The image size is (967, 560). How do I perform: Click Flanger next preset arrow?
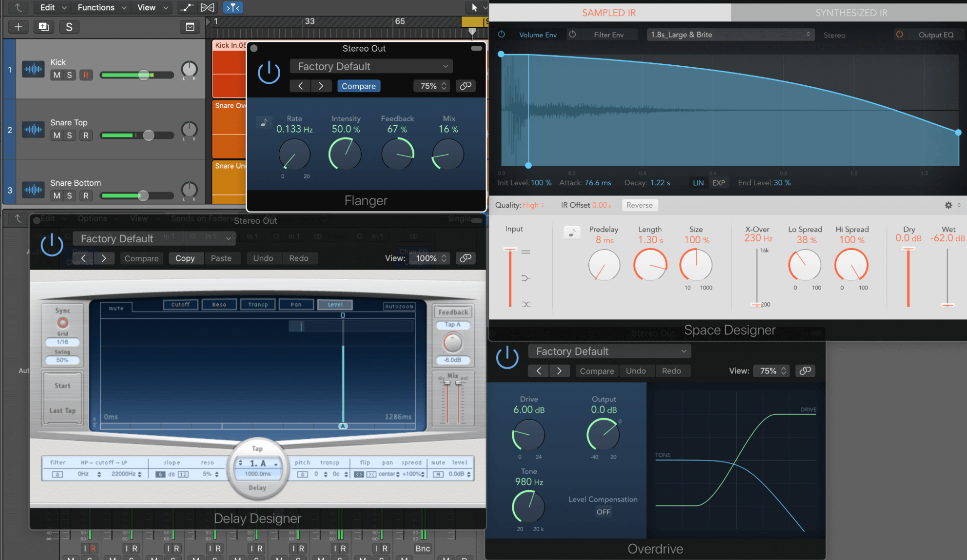[321, 86]
